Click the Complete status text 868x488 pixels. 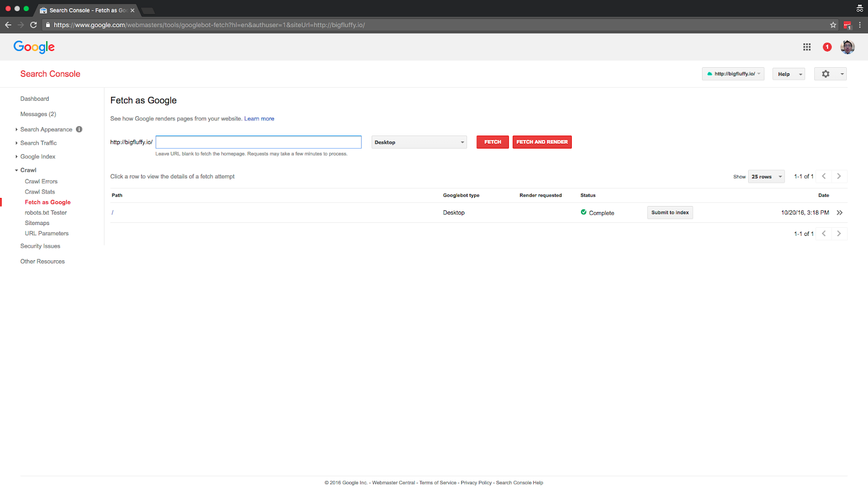[x=602, y=213]
